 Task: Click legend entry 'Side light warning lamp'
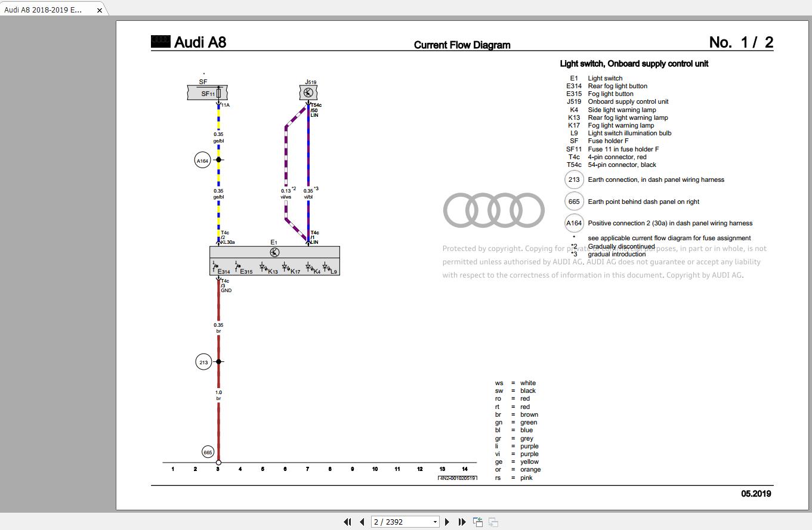(622, 110)
